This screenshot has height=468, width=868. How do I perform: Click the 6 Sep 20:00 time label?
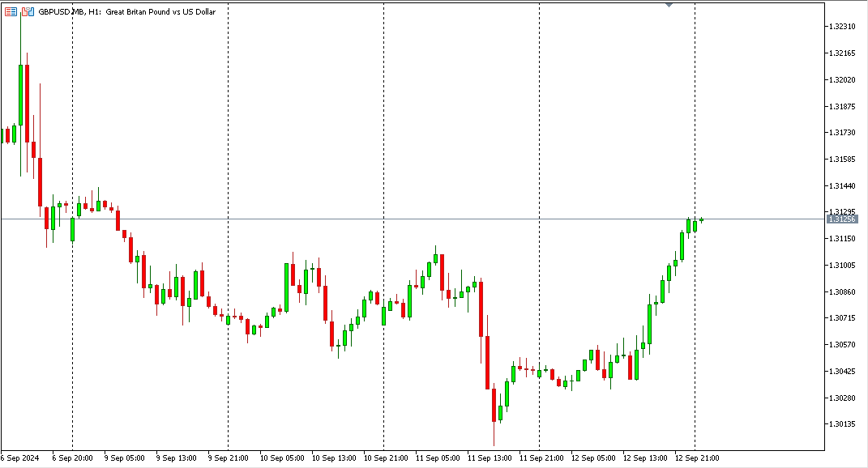(72, 458)
